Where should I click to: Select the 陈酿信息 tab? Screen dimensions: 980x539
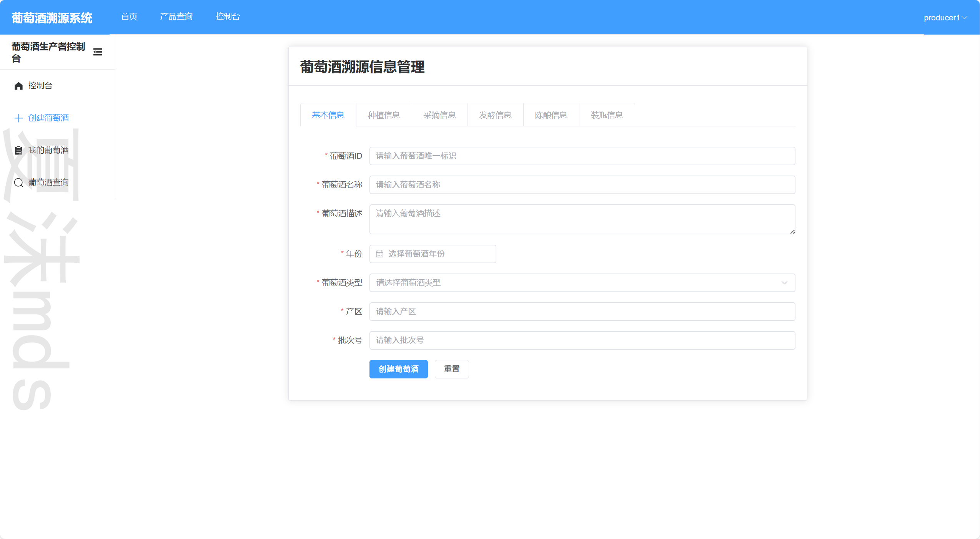[551, 115]
